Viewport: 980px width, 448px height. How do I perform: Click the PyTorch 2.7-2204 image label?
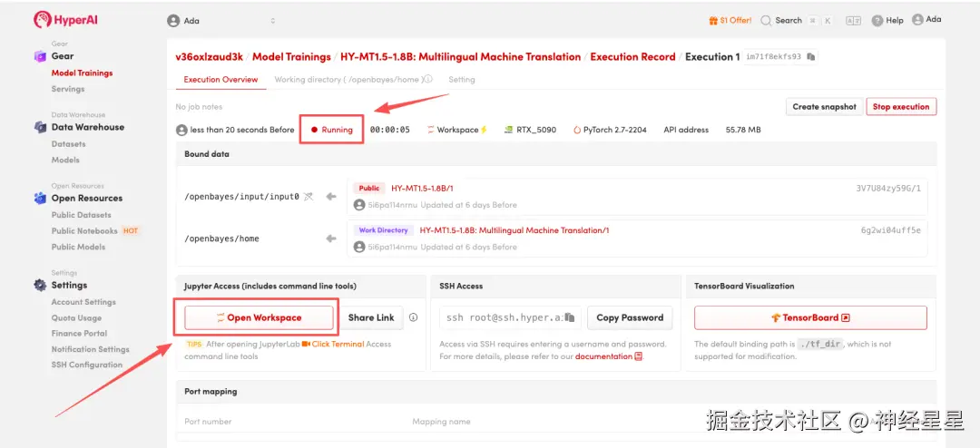coord(610,130)
